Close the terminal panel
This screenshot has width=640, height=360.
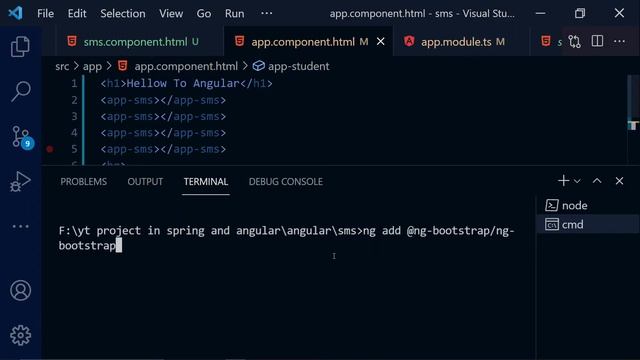(x=619, y=181)
